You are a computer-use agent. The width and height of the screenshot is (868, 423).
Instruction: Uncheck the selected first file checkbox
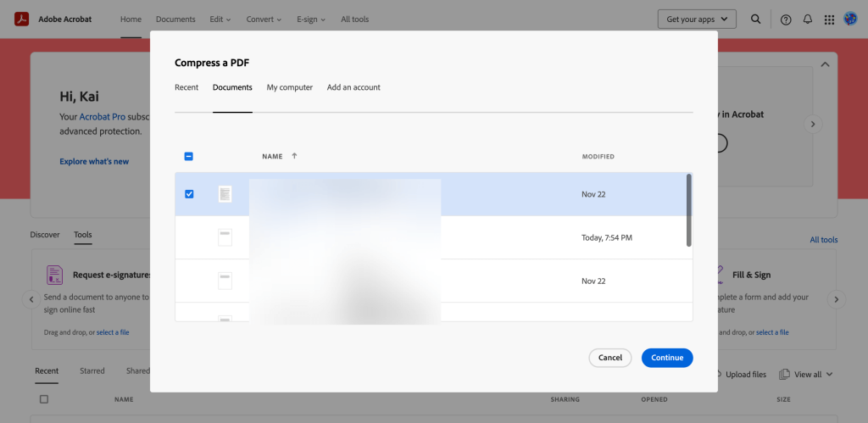click(x=189, y=194)
